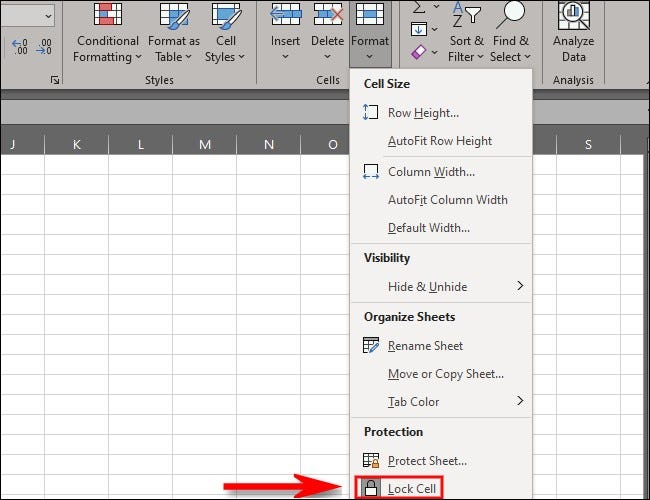Toggle Lock Cell option
The height and width of the screenshot is (500, 650).
[x=399, y=488]
